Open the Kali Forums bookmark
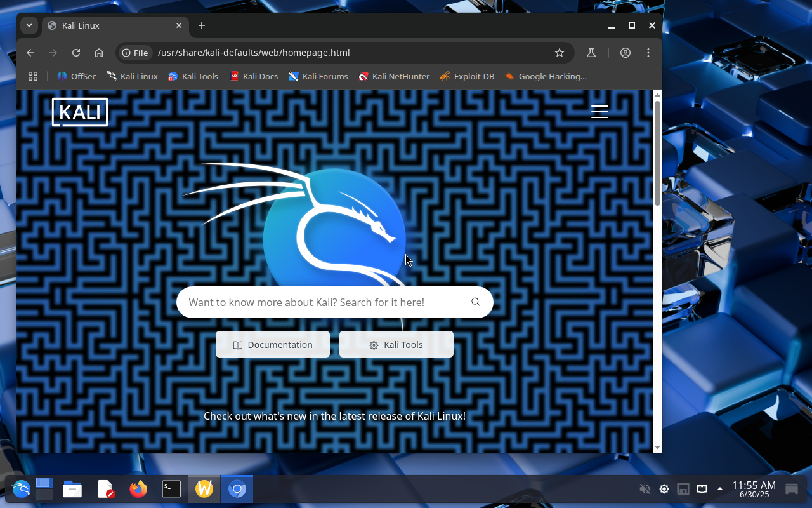This screenshot has height=508, width=812. click(318, 76)
